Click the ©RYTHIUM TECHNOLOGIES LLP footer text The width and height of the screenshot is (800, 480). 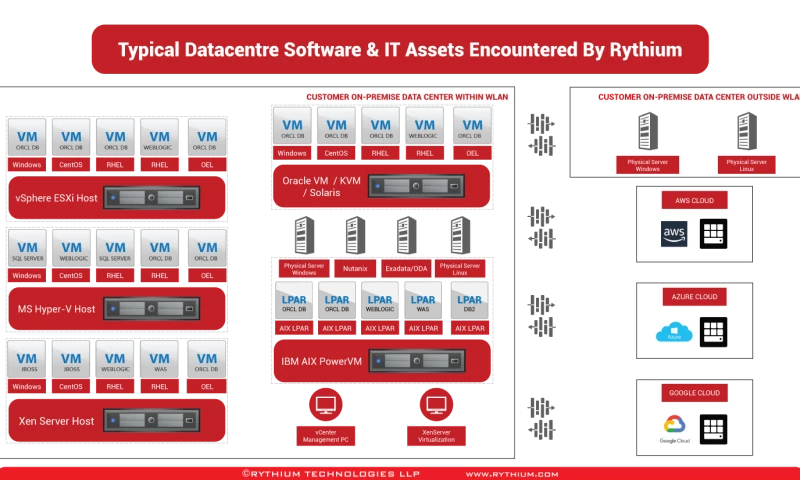pos(331,474)
